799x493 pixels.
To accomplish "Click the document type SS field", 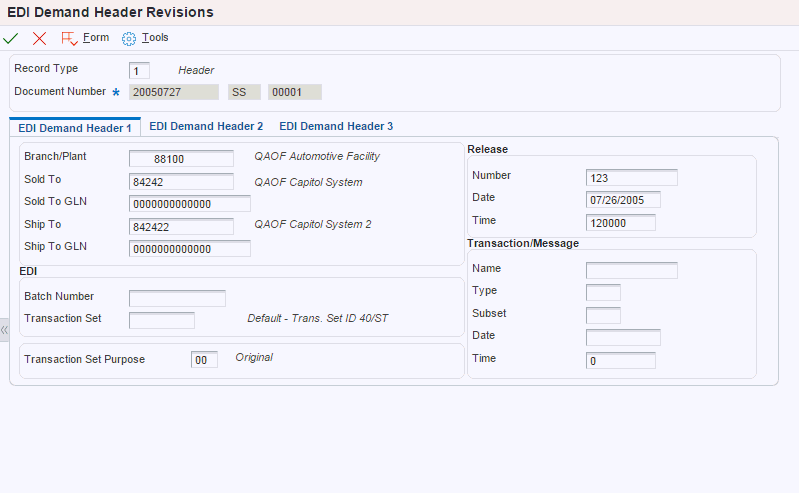I will click(244, 92).
